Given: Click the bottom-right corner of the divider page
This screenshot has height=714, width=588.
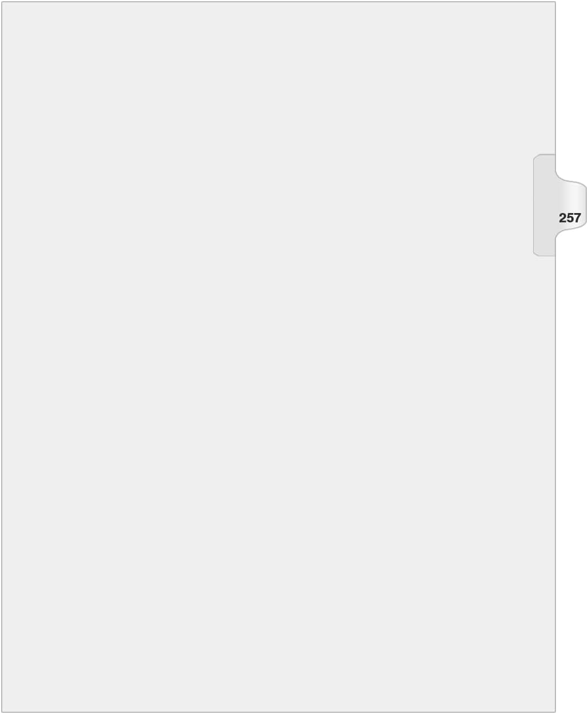Looking at the screenshot, I should click(x=554, y=710).
